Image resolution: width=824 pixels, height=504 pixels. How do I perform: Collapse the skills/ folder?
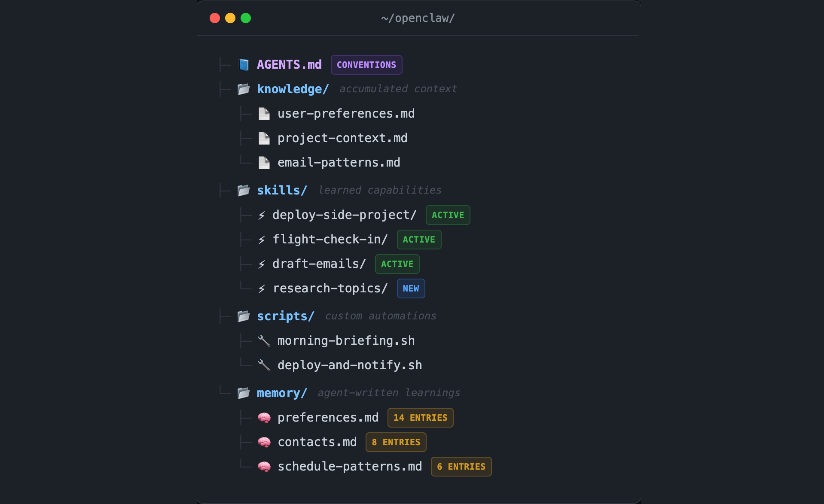click(282, 190)
